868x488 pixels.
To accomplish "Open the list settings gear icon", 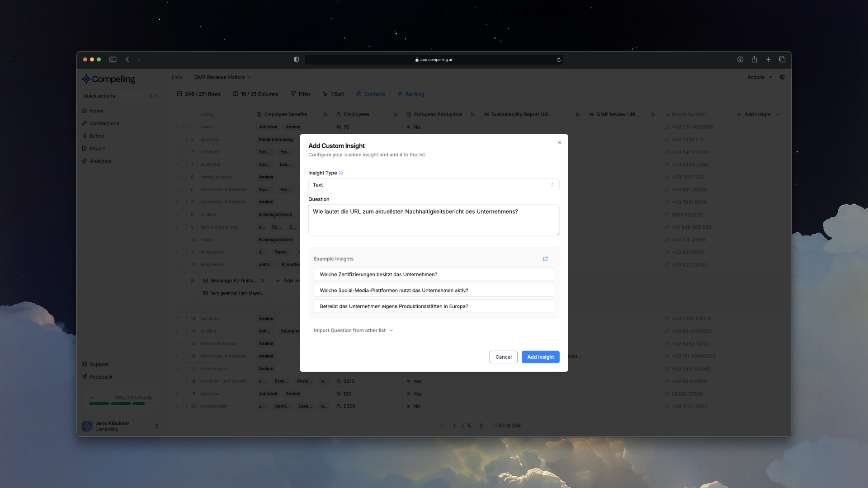I will coord(782,77).
